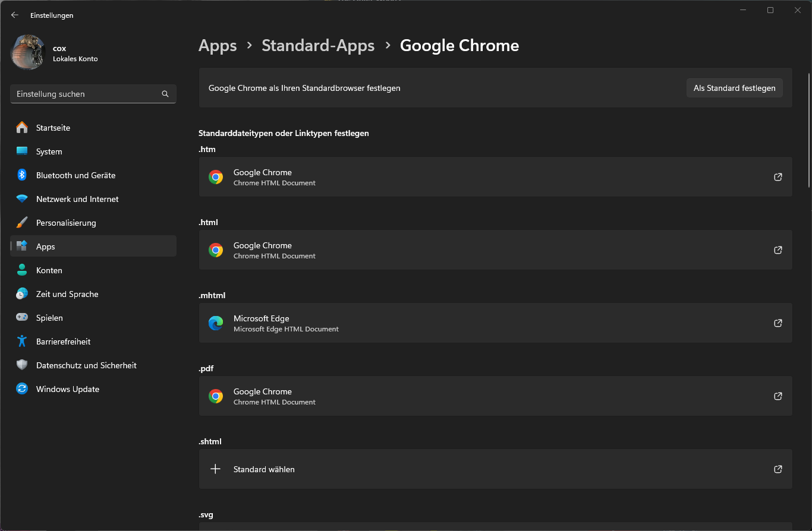Click the search magnifier icon
This screenshot has height=531, width=812.
tap(165, 94)
